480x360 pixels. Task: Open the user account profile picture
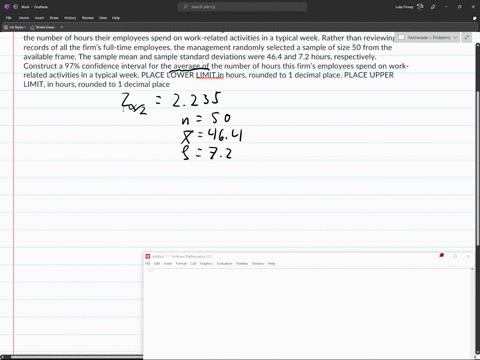coord(420,7)
